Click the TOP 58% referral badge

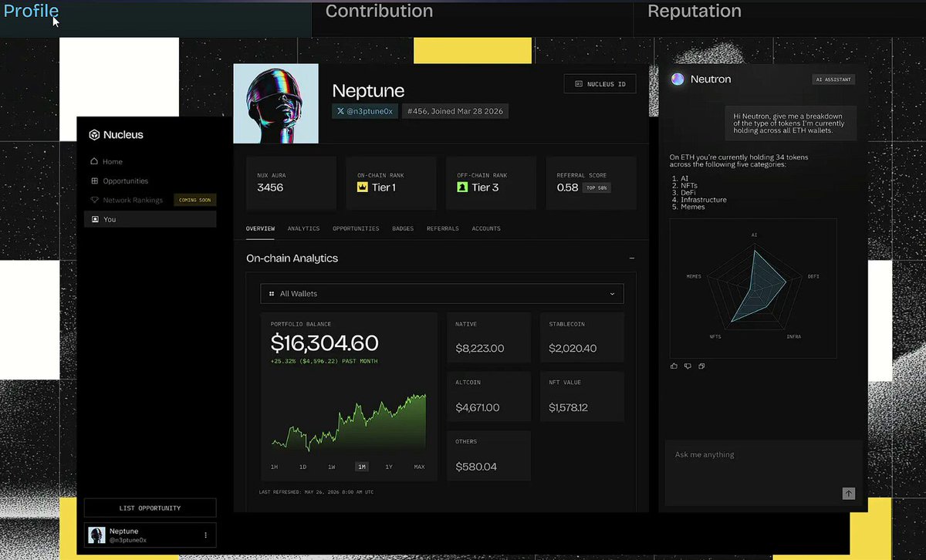coord(596,187)
